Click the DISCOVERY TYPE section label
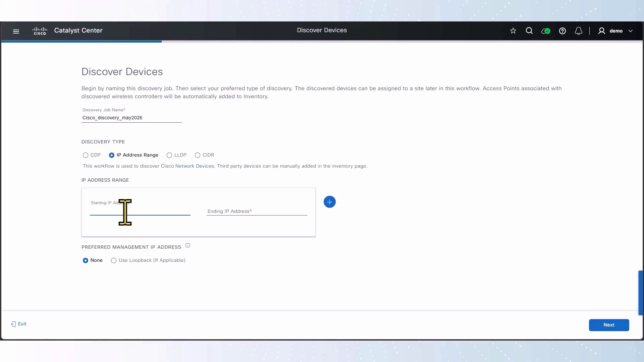Image resolution: width=644 pixels, height=362 pixels. [103, 142]
